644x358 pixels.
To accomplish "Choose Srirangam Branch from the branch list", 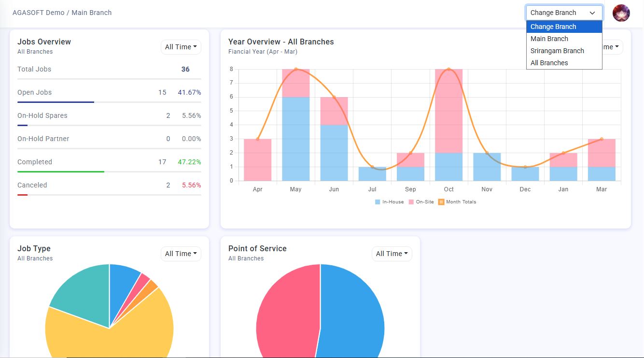I will point(564,51).
